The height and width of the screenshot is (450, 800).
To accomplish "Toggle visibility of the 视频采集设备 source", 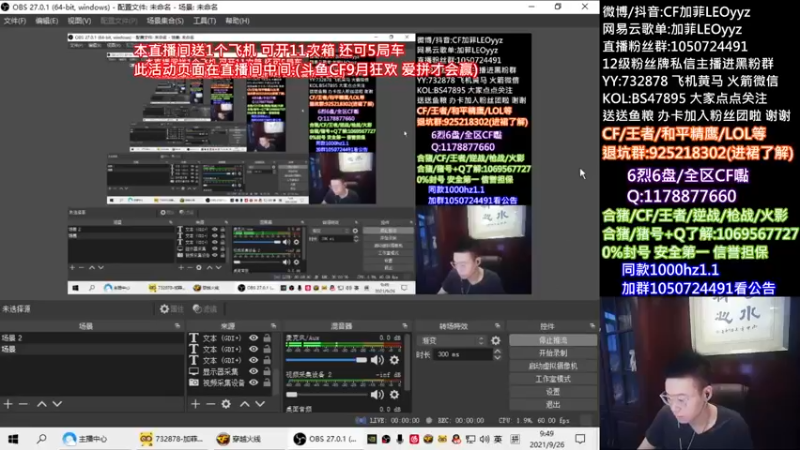I will [254, 382].
